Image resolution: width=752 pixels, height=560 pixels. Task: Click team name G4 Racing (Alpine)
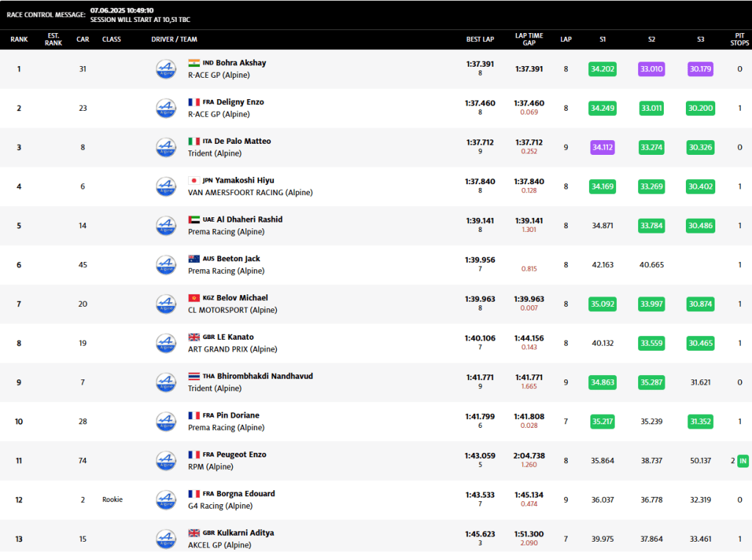(220, 506)
